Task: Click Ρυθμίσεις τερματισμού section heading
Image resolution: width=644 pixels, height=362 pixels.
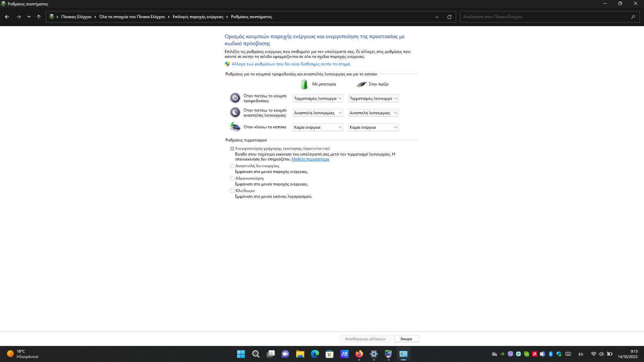Action: pos(246,140)
